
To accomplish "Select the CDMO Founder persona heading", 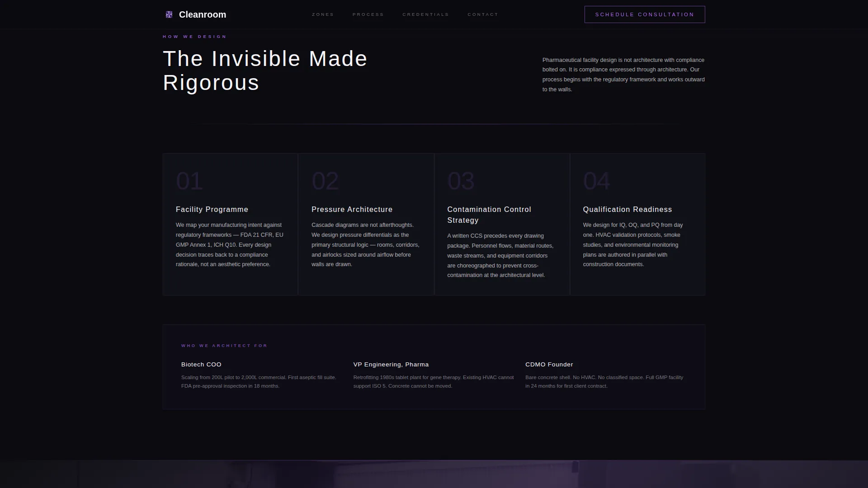I will coord(549,365).
